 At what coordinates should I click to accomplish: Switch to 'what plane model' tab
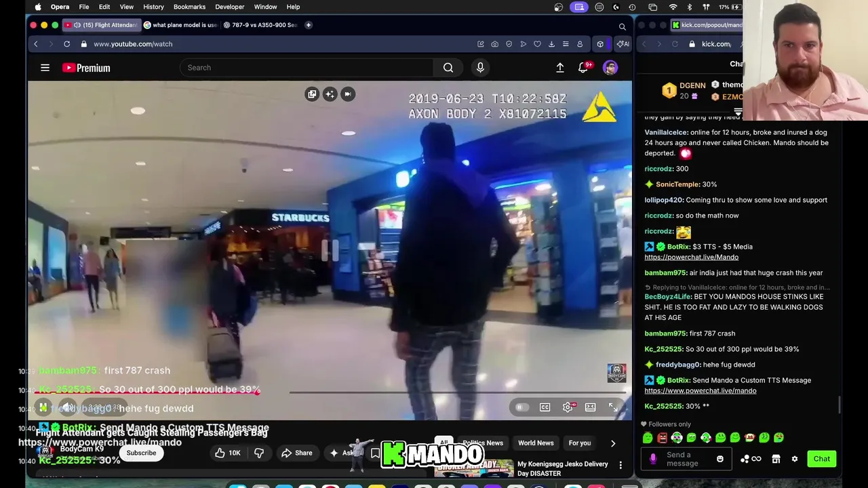[x=180, y=25]
